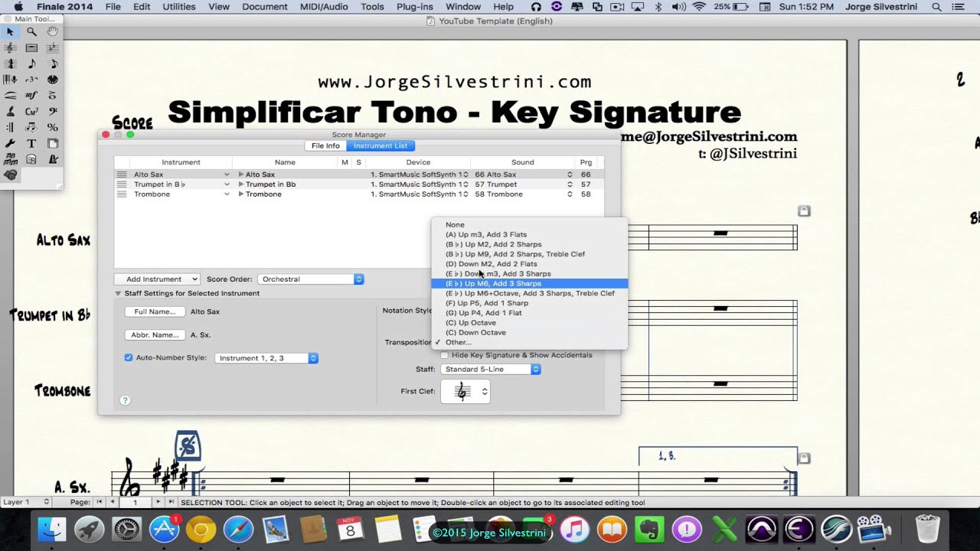Select the HyperScribe keyboard tool
The image size is (980, 551).
pos(10,80)
